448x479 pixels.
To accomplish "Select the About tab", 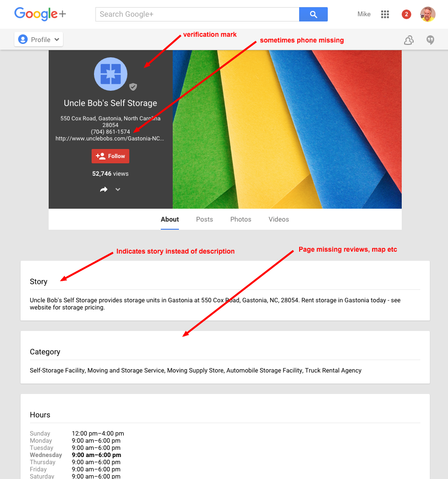I will coord(170,219).
